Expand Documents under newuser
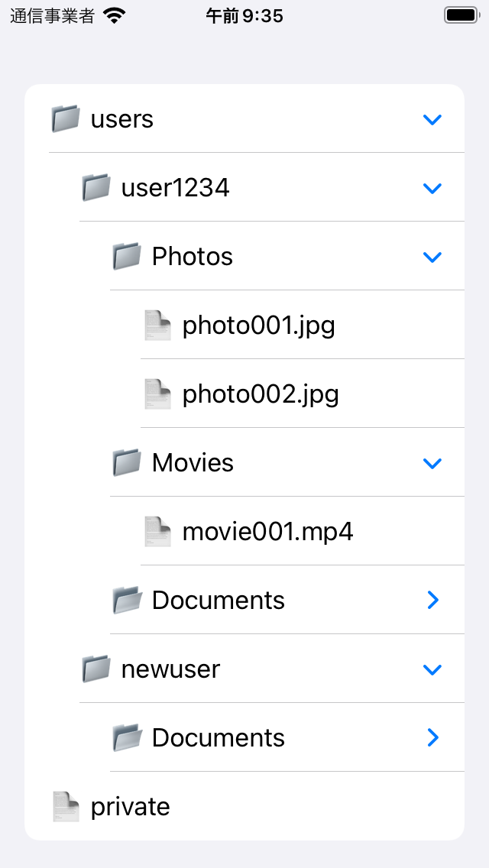This screenshot has width=489, height=868. [433, 737]
